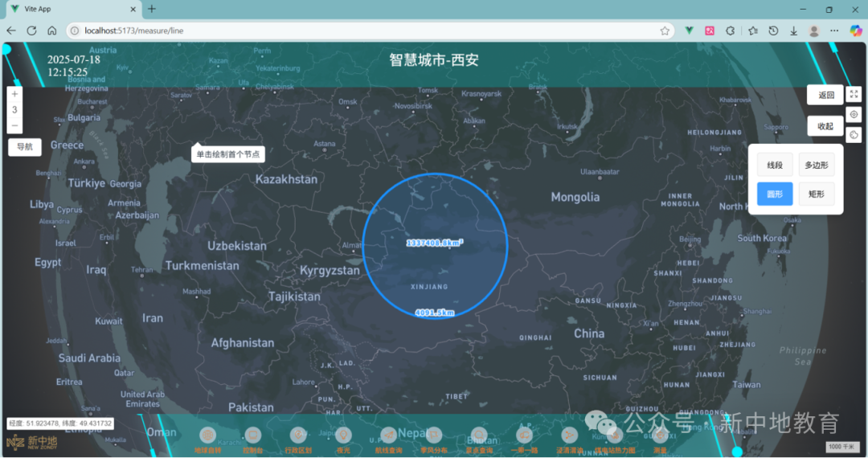Viewport: 868px width, 458px height.
Task: Show the 季风分布 monsoon distribution layer
Action: point(433,436)
